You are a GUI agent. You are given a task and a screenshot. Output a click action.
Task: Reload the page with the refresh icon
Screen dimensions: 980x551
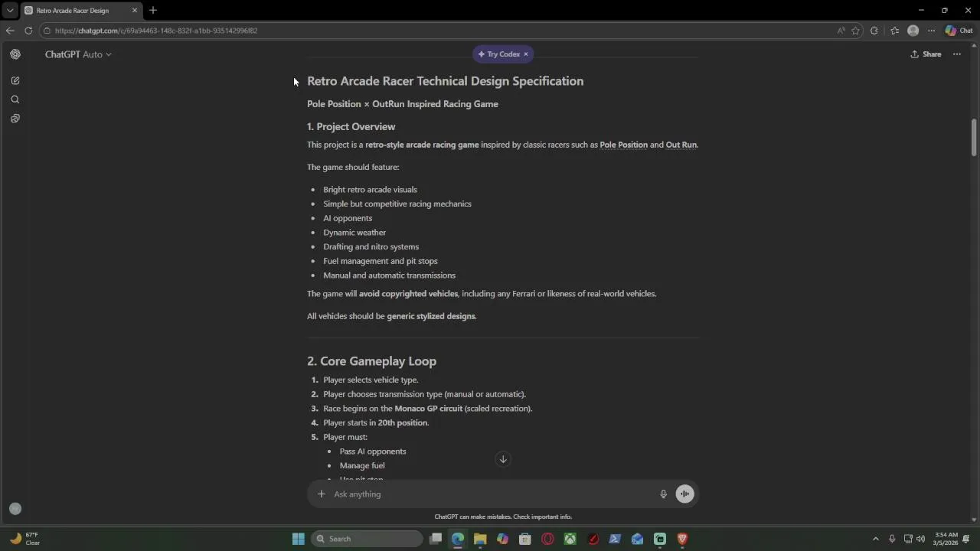pos(28,31)
